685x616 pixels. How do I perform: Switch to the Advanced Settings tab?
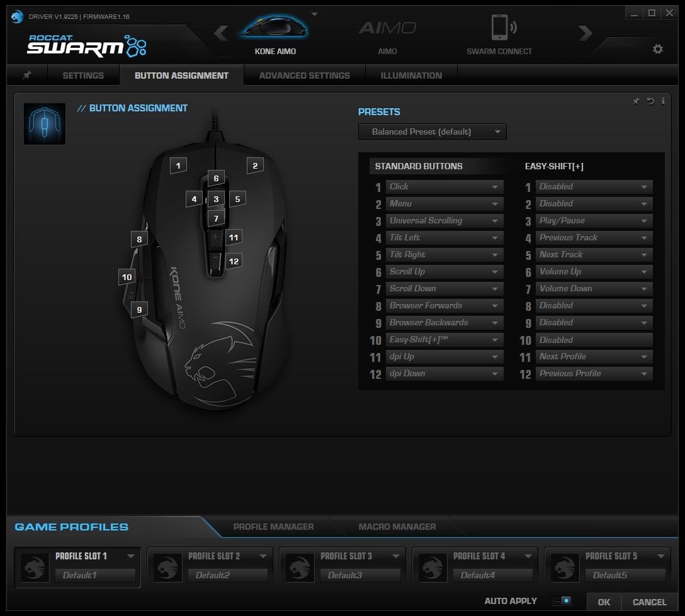pos(305,75)
